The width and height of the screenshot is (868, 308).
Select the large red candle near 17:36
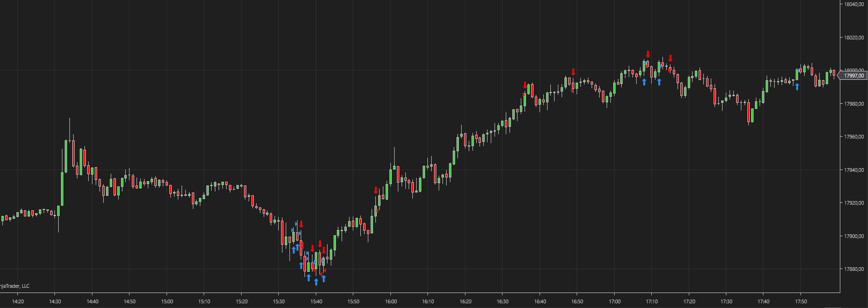coord(749,112)
